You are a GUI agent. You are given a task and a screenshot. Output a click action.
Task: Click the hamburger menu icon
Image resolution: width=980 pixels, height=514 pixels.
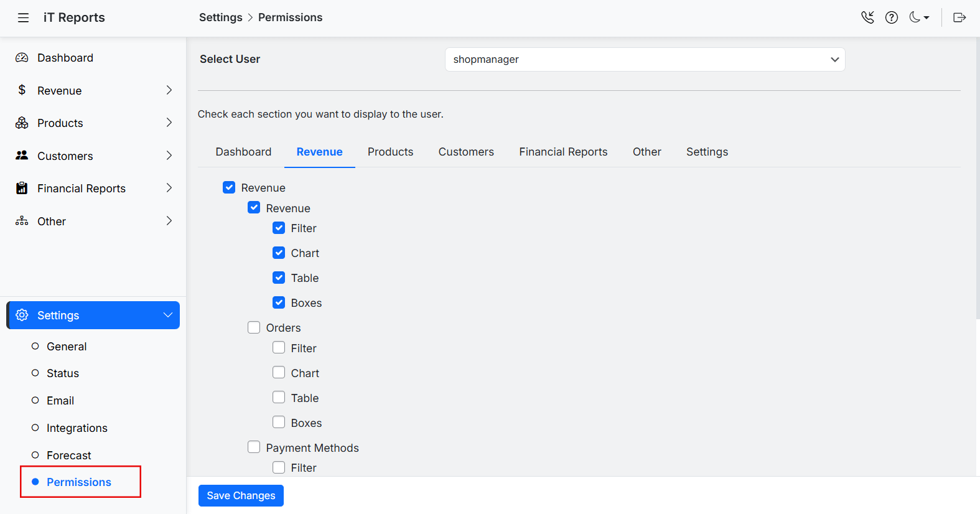[x=23, y=17]
